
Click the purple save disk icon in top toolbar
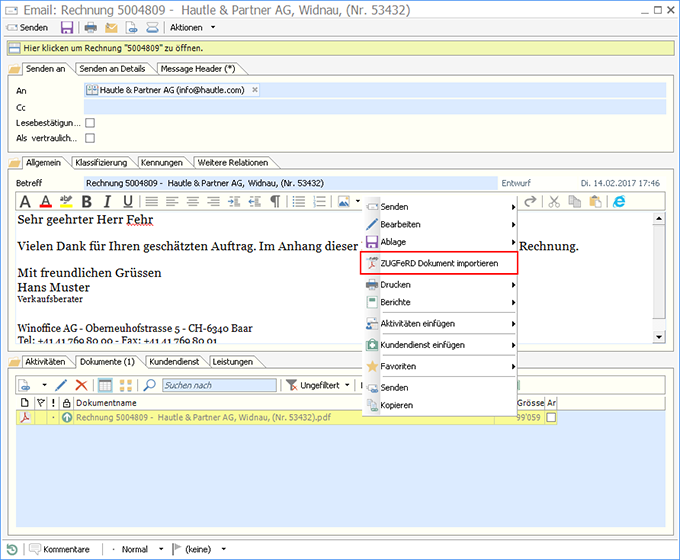pos(67,28)
